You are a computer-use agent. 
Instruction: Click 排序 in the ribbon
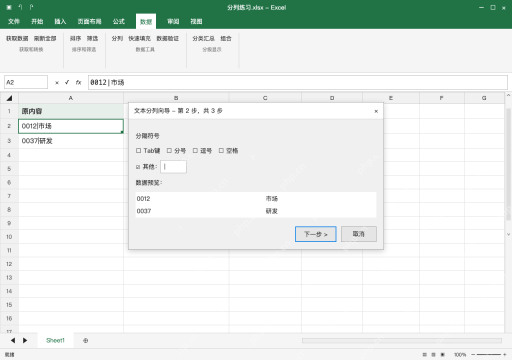[76, 39]
